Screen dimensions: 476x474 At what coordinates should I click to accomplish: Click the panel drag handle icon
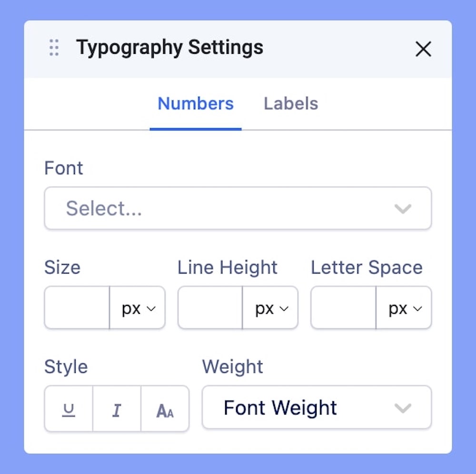(x=54, y=48)
